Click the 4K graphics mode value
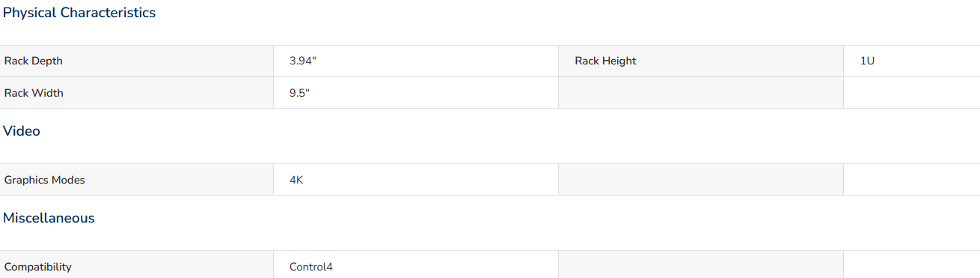 [x=296, y=180]
